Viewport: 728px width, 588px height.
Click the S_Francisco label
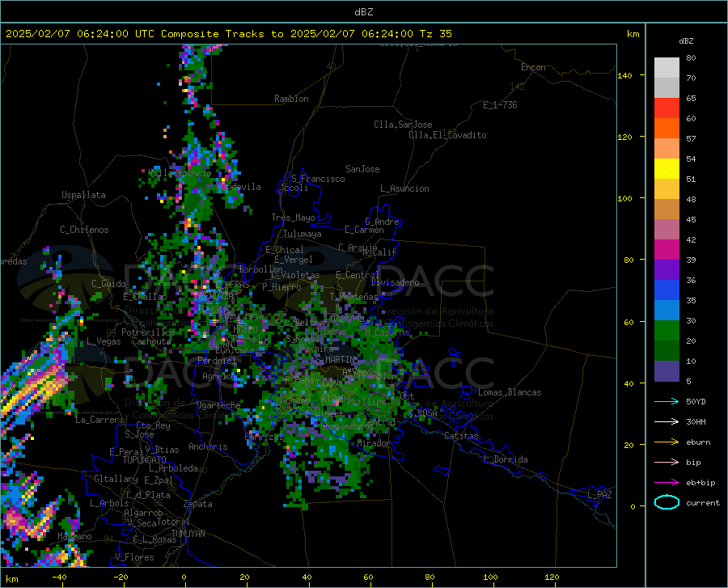click(318, 179)
